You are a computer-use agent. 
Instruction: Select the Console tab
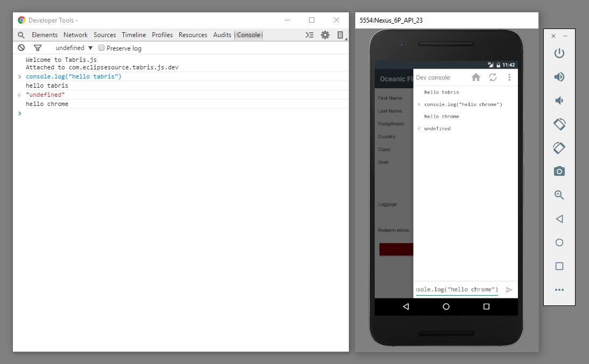click(248, 35)
